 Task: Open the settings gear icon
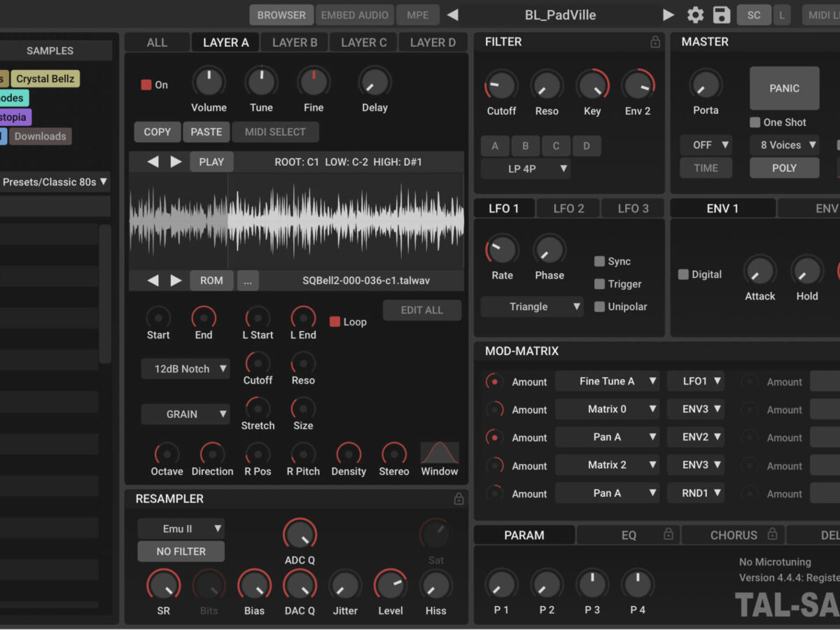pyautogui.click(x=695, y=15)
